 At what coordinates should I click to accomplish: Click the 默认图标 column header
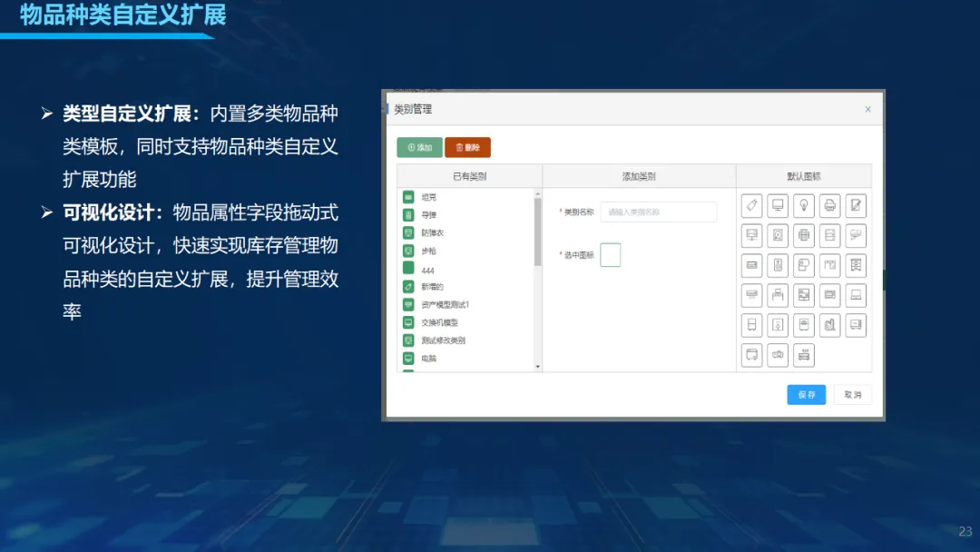pyautogui.click(x=804, y=176)
